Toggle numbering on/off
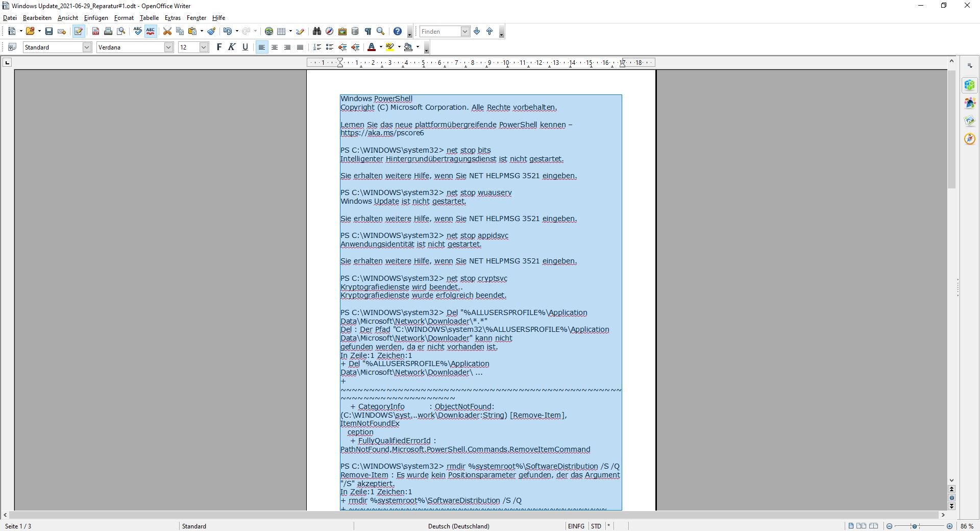Image resolution: width=980 pixels, height=531 pixels. tap(317, 47)
